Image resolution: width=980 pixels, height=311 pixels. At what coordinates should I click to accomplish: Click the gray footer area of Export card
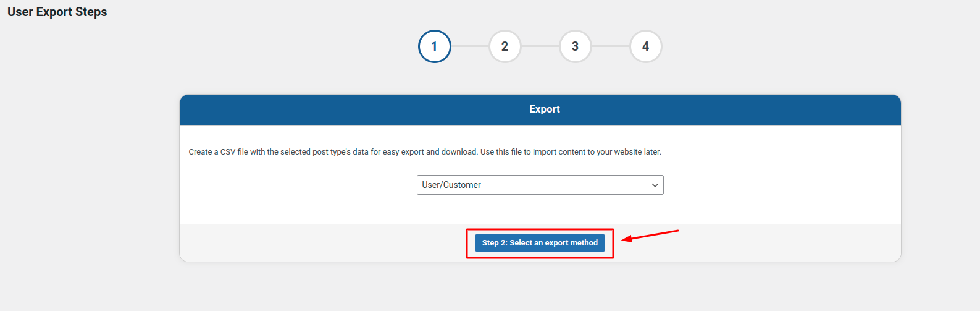coord(309,243)
